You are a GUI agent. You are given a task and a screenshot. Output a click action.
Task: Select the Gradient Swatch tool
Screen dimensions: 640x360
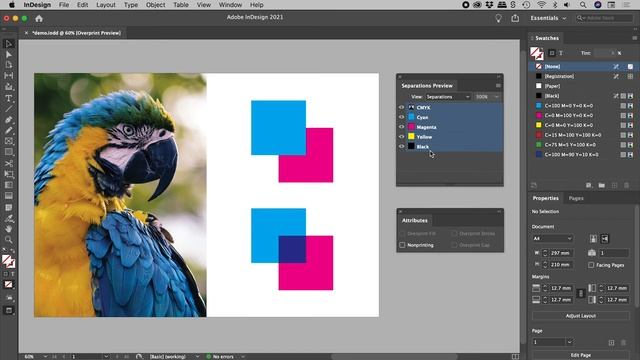(9, 185)
